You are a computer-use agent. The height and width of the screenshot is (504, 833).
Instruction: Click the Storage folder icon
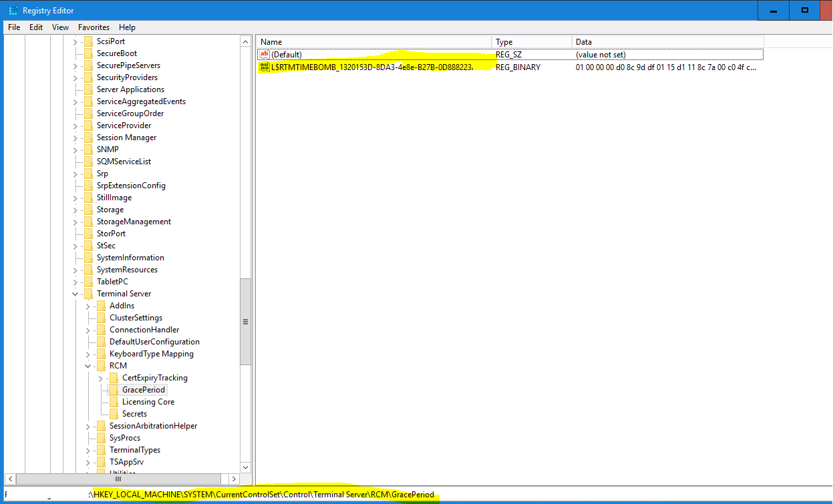pos(88,210)
